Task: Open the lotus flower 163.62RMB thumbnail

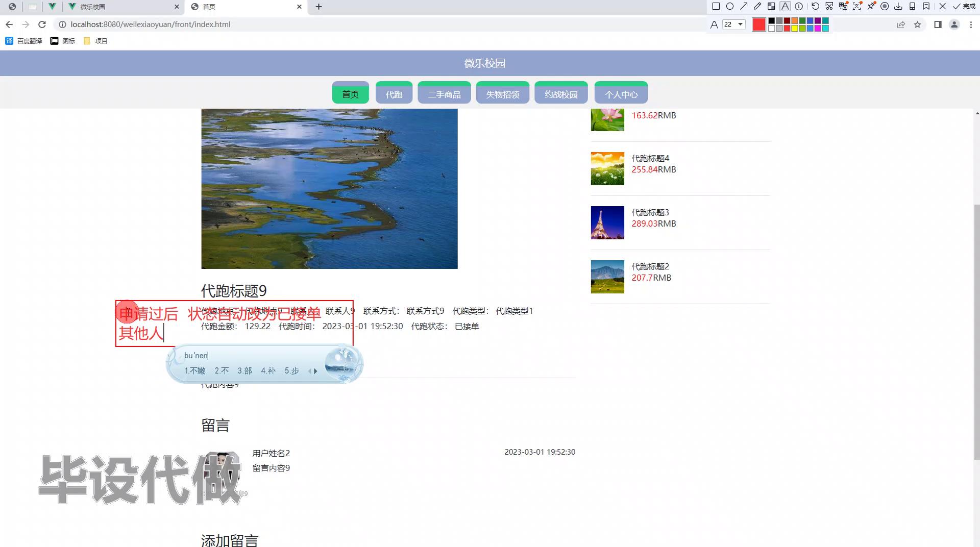Action: pos(607,120)
